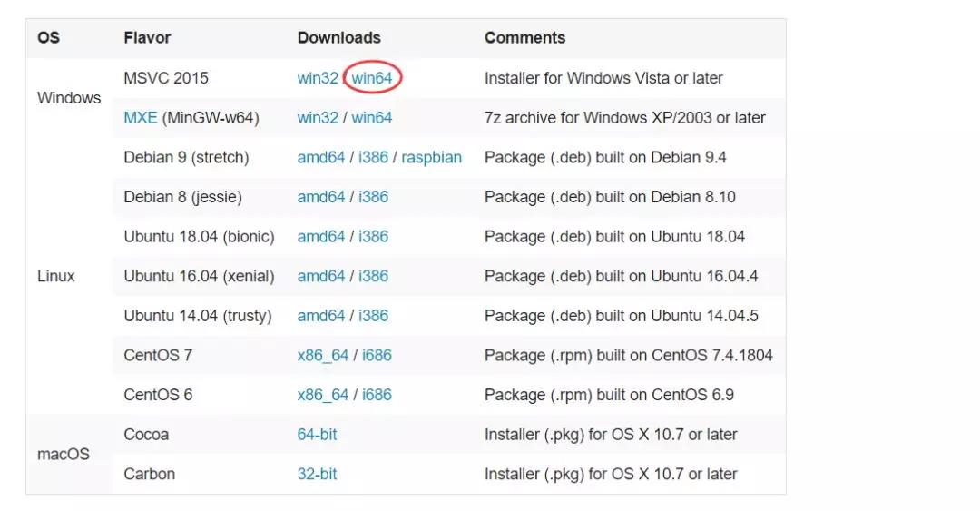Get the CentOS 7 i686 rpm package
The height and width of the screenshot is (511, 980).
pyautogui.click(x=377, y=356)
